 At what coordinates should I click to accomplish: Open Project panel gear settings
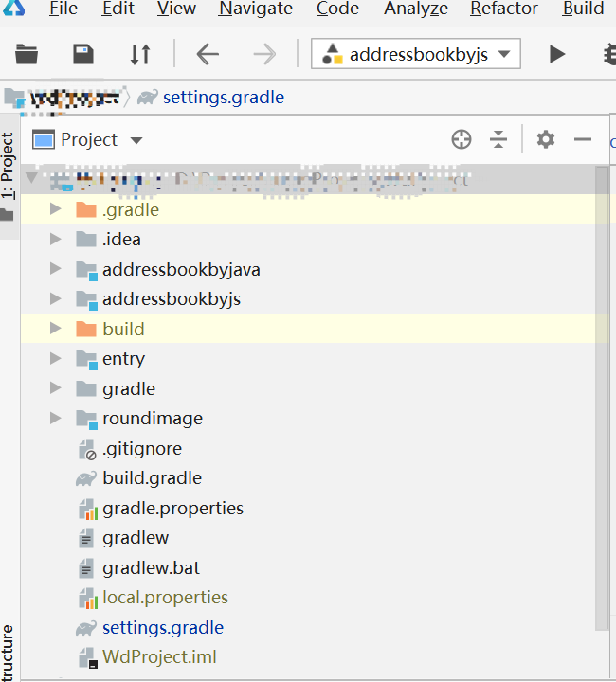click(545, 140)
